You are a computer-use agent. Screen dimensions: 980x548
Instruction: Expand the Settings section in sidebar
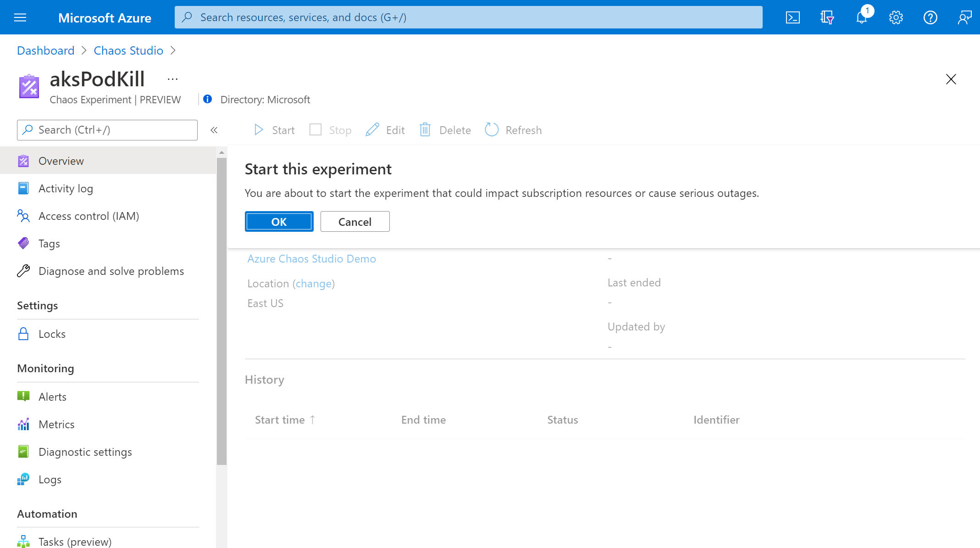pos(38,306)
